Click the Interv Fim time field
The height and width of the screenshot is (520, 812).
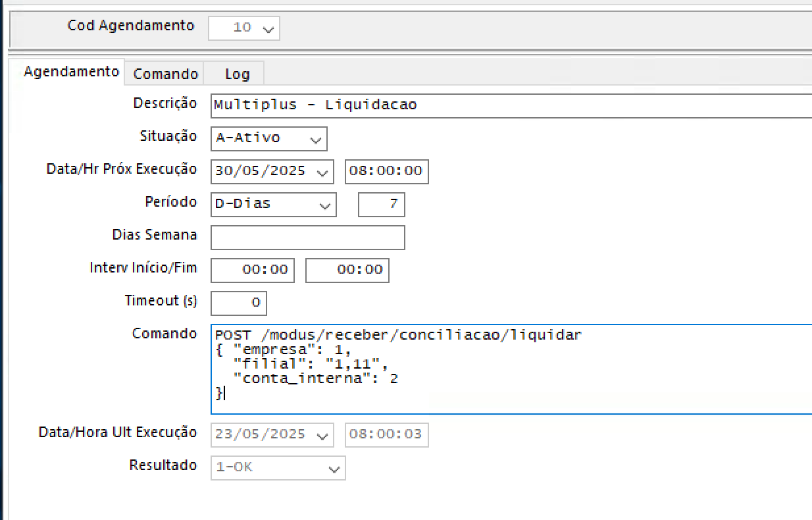point(347,270)
